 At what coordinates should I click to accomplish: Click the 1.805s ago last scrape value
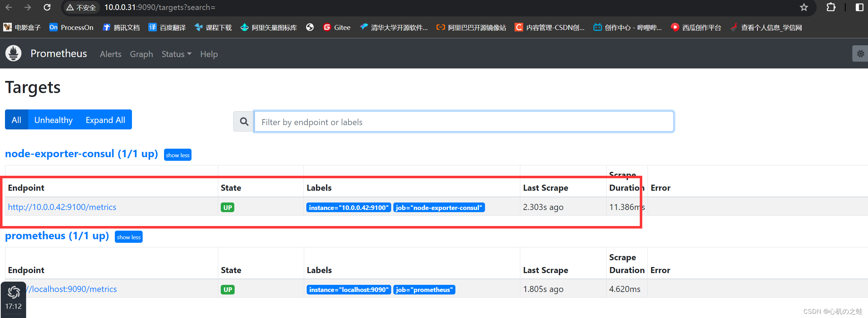pos(543,289)
